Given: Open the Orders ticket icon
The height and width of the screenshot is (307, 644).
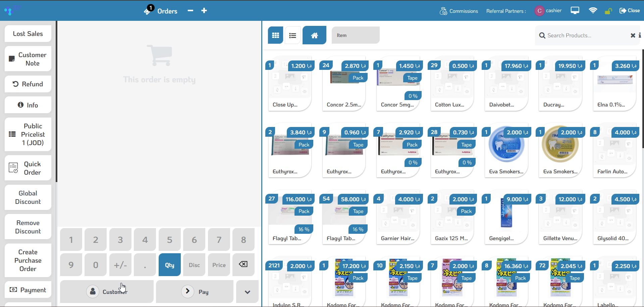Looking at the screenshot, I should click(x=148, y=10).
